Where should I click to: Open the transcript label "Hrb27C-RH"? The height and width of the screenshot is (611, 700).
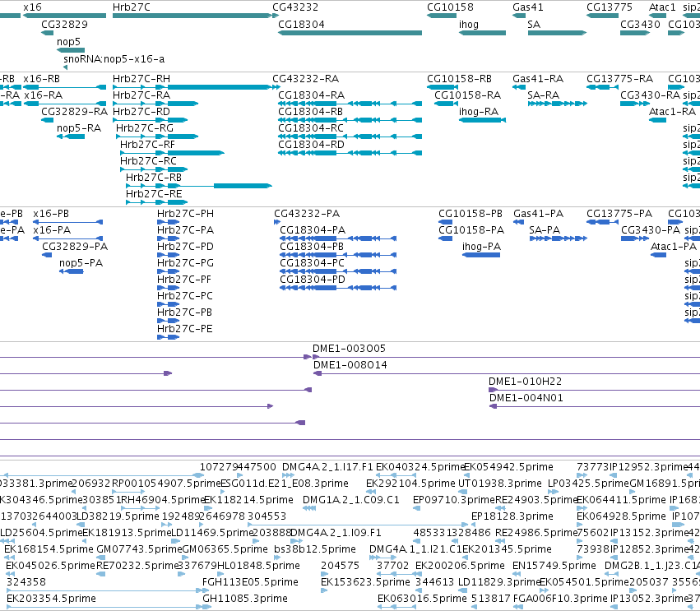point(141,79)
